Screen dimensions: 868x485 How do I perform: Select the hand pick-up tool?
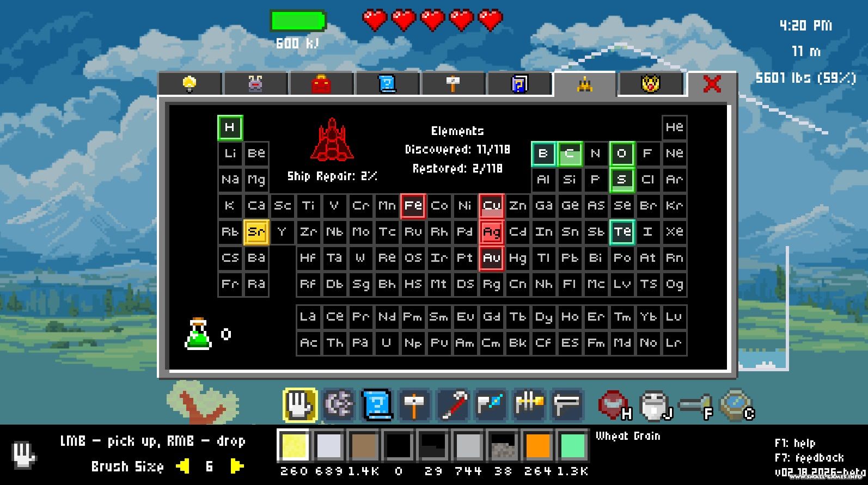299,405
